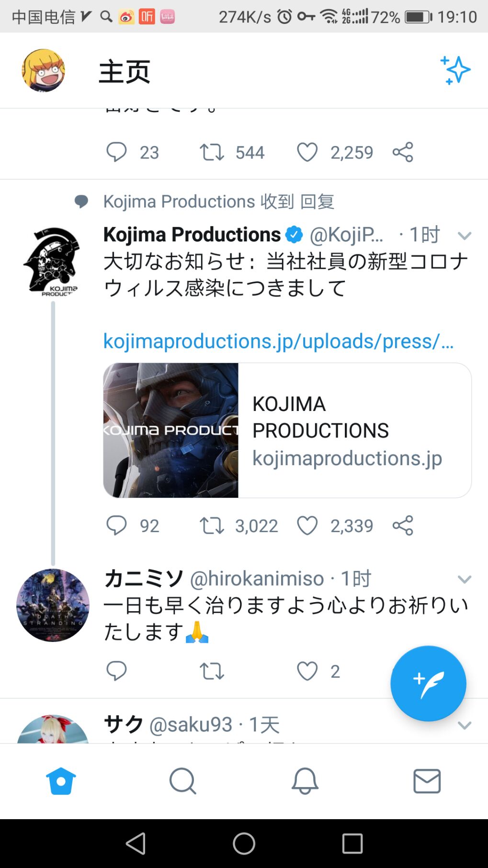The width and height of the screenshot is (488, 868).
Task: Share the Kojima Productions tweet
Action: [x=403, y=525]
